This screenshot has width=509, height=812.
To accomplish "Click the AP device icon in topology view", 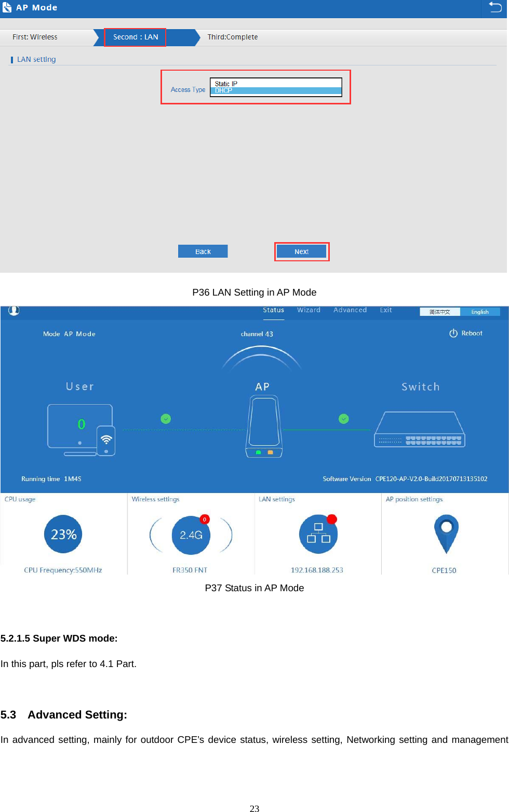I will pyautogui.click(x=263, y=426).
